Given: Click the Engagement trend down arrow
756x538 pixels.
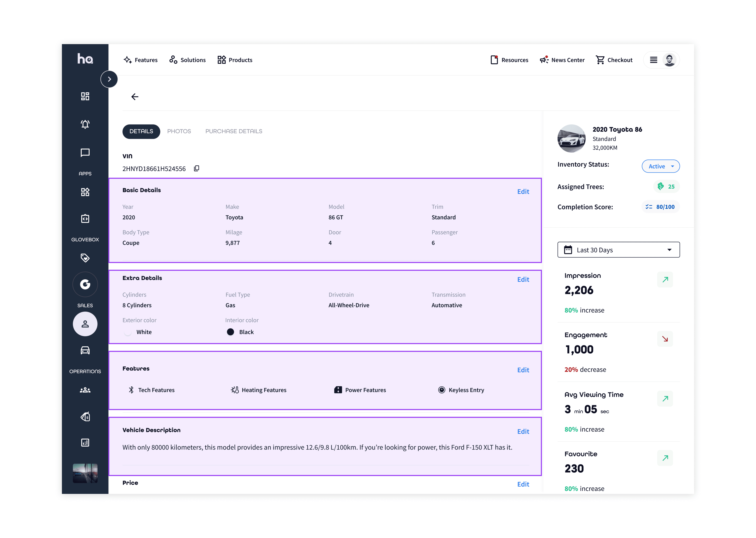Looking at the screenshot, I should coord(665,339).
